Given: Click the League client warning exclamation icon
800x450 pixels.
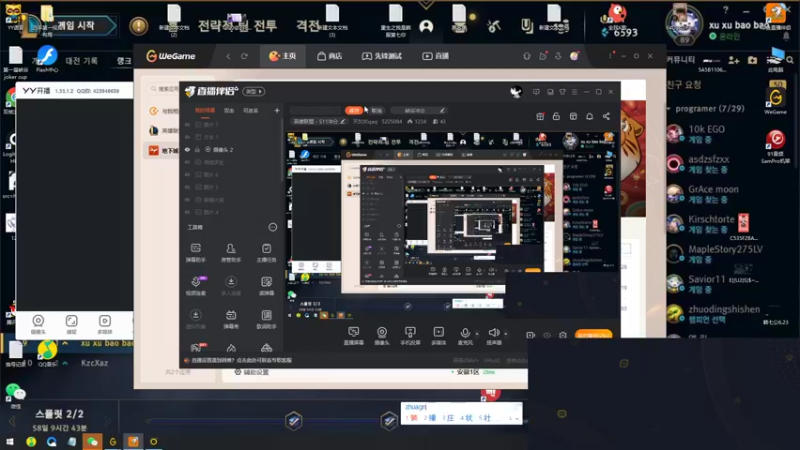Looking at the screenshot, I should [x=138, y=26].
